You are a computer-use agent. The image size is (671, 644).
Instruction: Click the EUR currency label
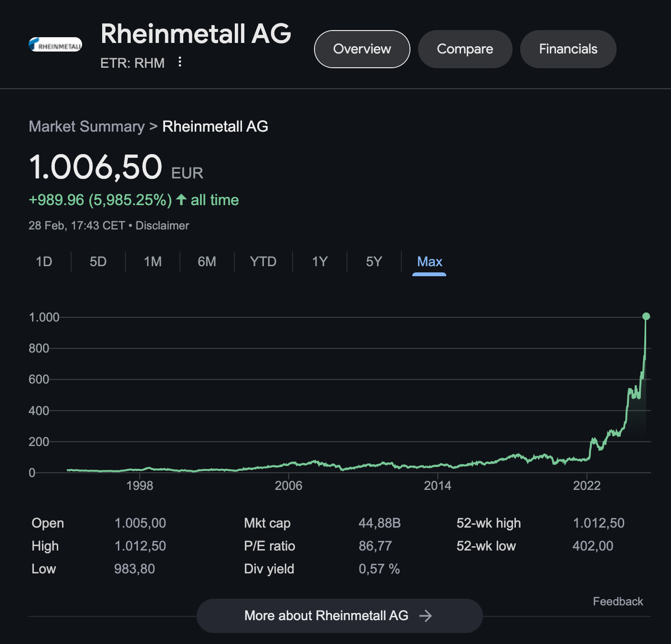point(187,173)
